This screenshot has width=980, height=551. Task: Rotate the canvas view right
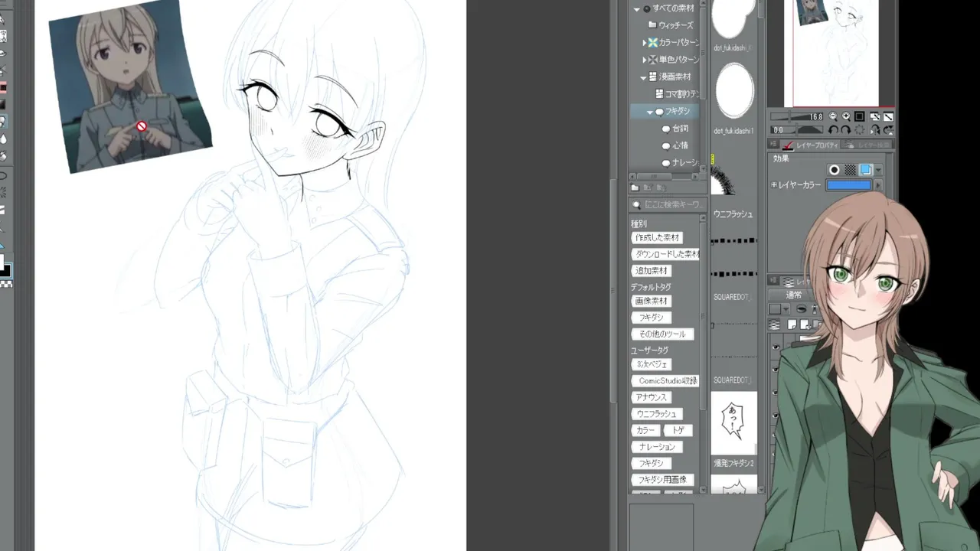(x=846, y=130)
